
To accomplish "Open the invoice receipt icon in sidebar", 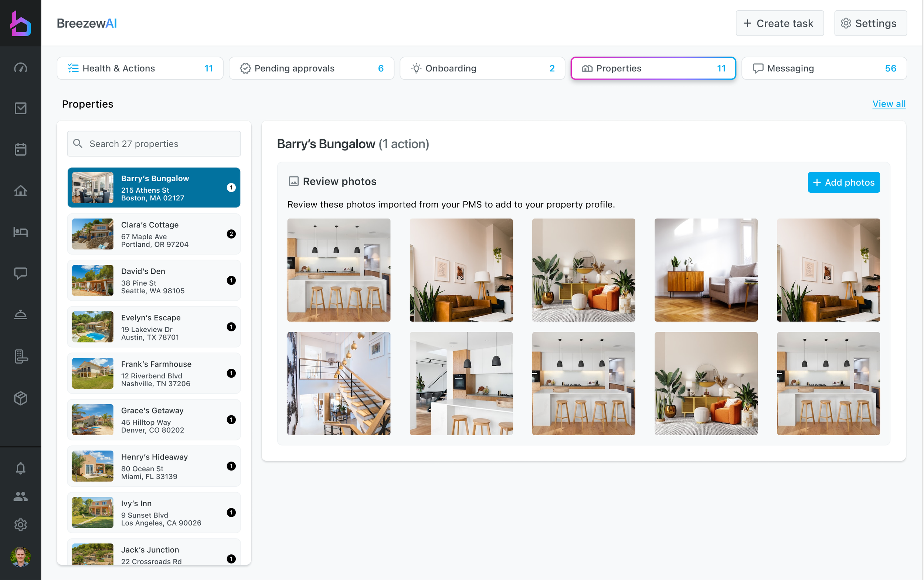I will (x=20, y=357).
